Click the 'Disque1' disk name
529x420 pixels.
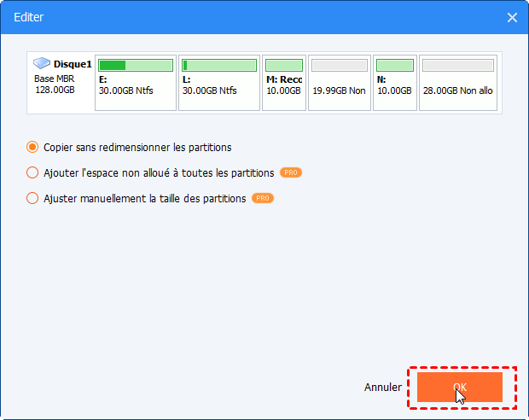click(73, 64)
